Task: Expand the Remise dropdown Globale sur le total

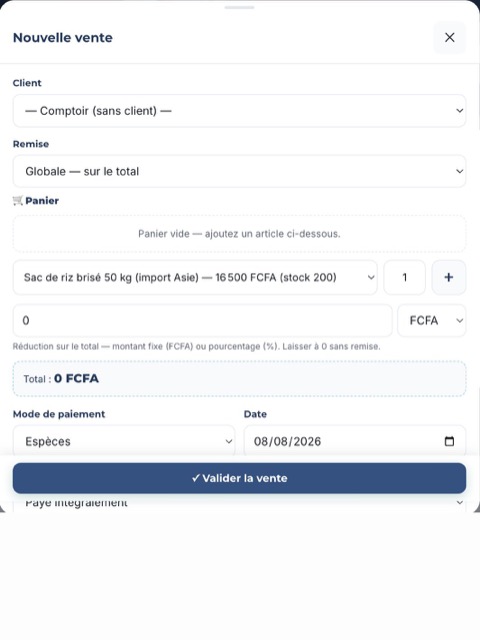Action: pyautogui.click(x=239, y=171)
